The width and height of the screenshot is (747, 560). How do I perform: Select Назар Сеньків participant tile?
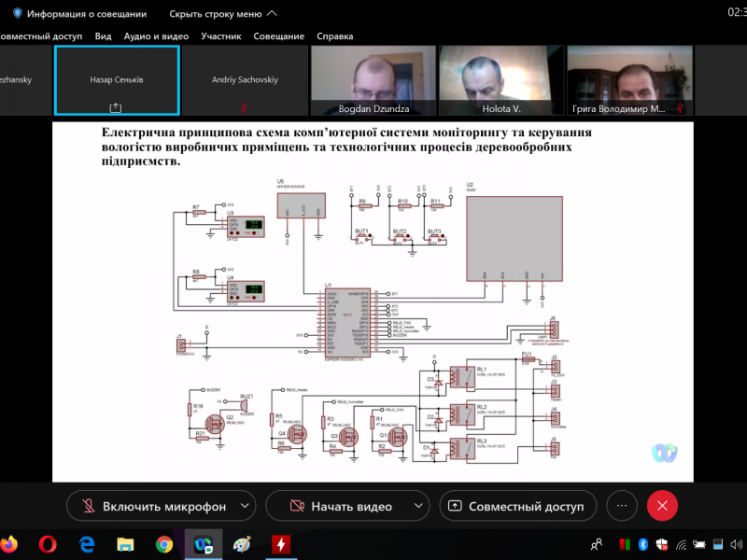coord(117,80)
